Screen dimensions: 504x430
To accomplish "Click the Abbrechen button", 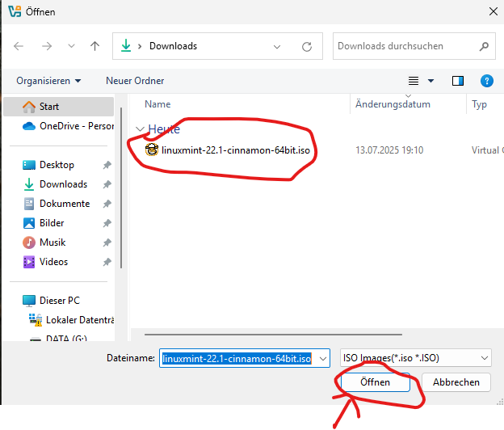I will 456,382.
